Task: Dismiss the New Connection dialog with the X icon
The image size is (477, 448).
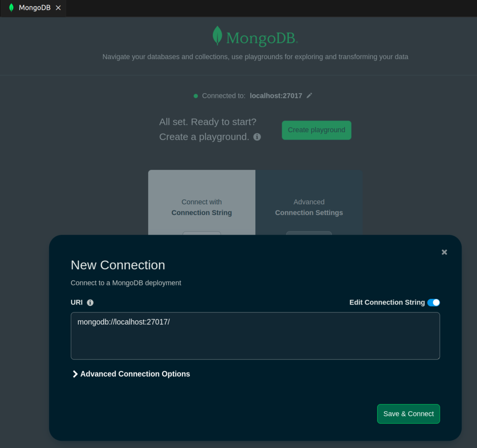Action: point(444,252)
